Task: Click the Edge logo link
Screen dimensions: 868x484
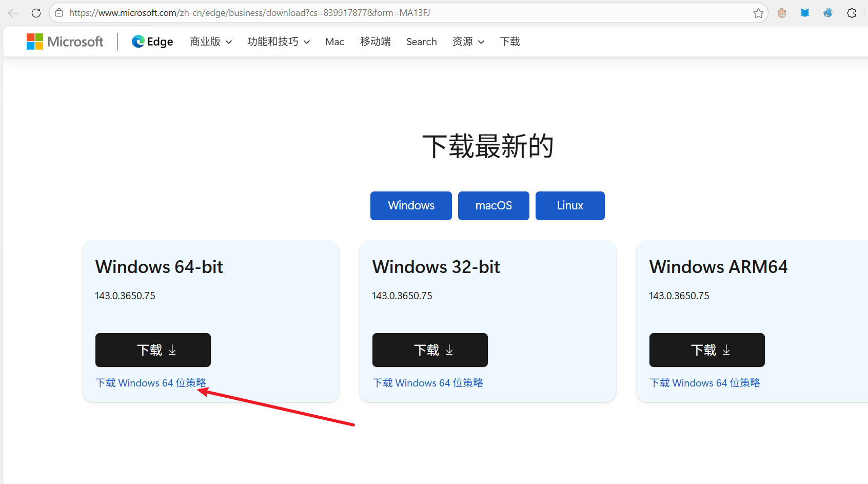Action: coord(152,42)
